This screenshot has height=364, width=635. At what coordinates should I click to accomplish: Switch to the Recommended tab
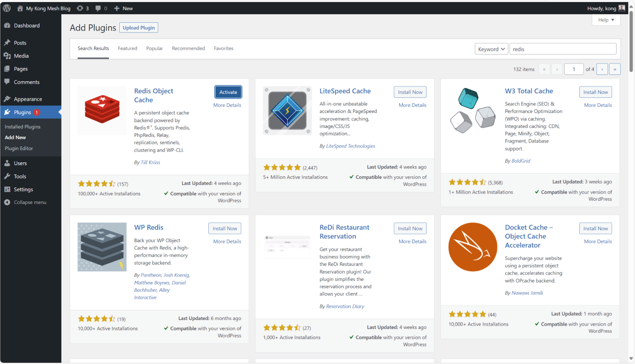pos(188,48)
